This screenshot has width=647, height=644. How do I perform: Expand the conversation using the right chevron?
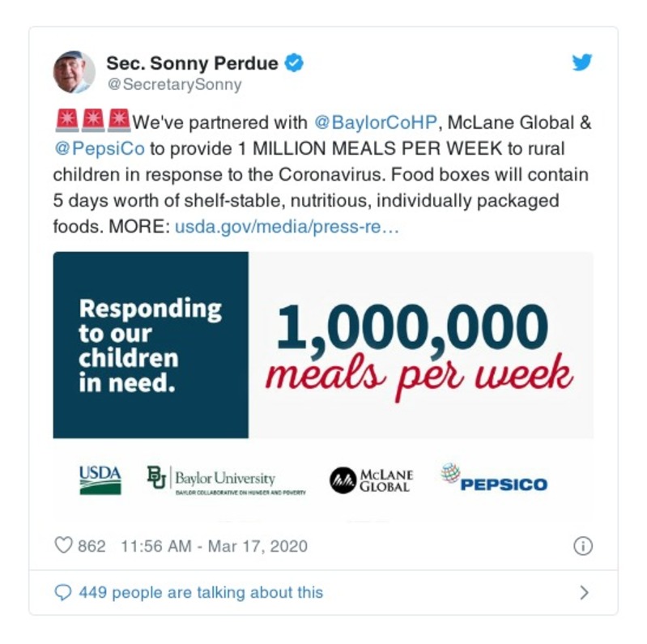(x=584, y=593)
